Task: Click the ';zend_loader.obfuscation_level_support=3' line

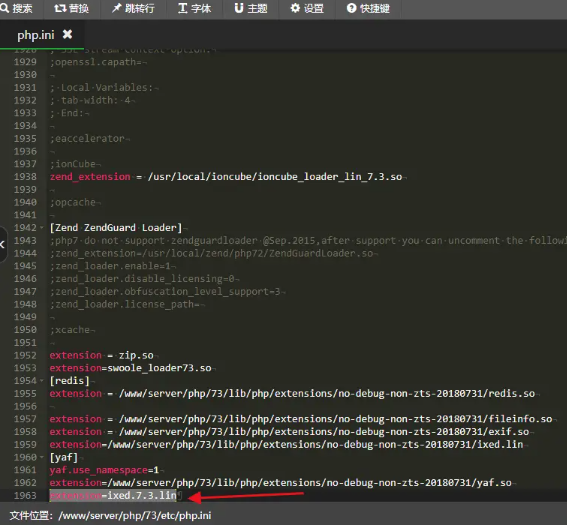Action: tap(165, 292)
